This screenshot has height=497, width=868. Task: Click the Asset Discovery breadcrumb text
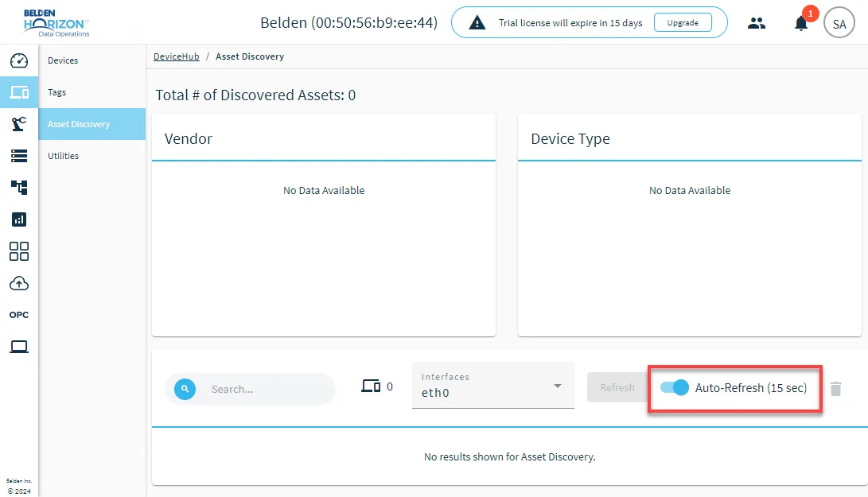coord(250,56)
